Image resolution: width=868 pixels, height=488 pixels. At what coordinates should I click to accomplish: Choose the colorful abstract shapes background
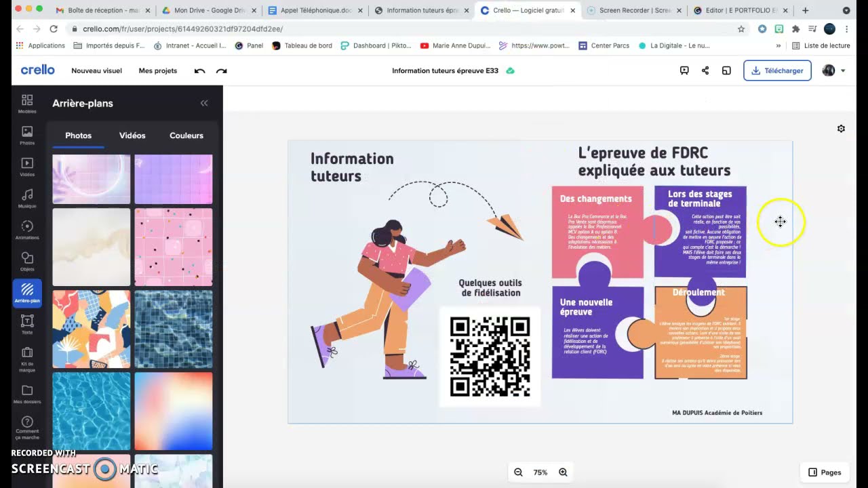91,329
